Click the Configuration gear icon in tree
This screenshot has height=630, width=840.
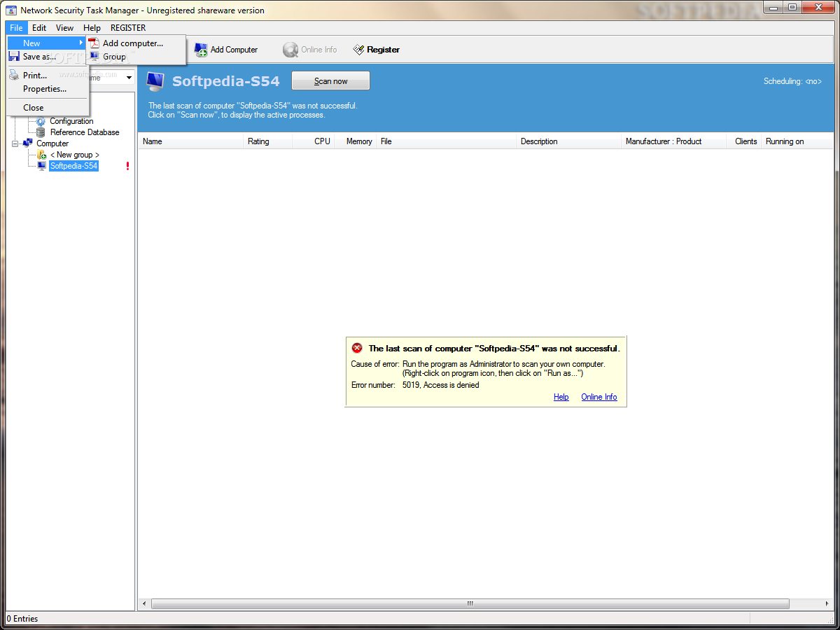[x=41, y=121]
